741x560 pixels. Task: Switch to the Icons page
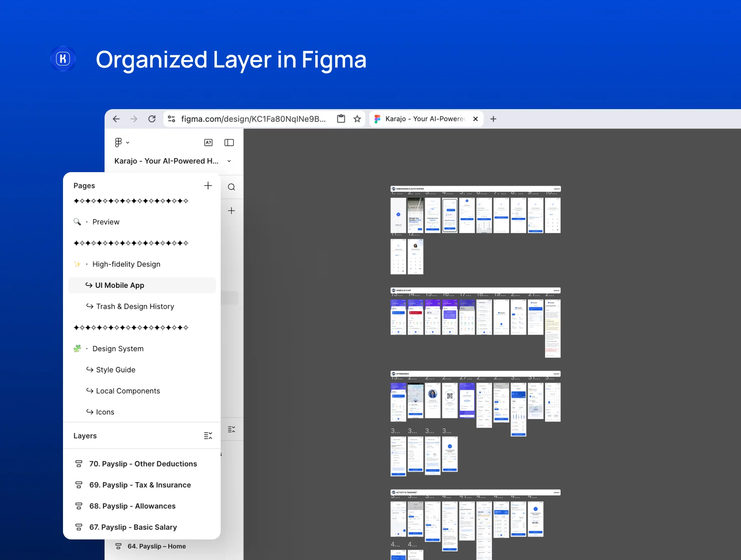pyautogui.click(x=142, y=412)
